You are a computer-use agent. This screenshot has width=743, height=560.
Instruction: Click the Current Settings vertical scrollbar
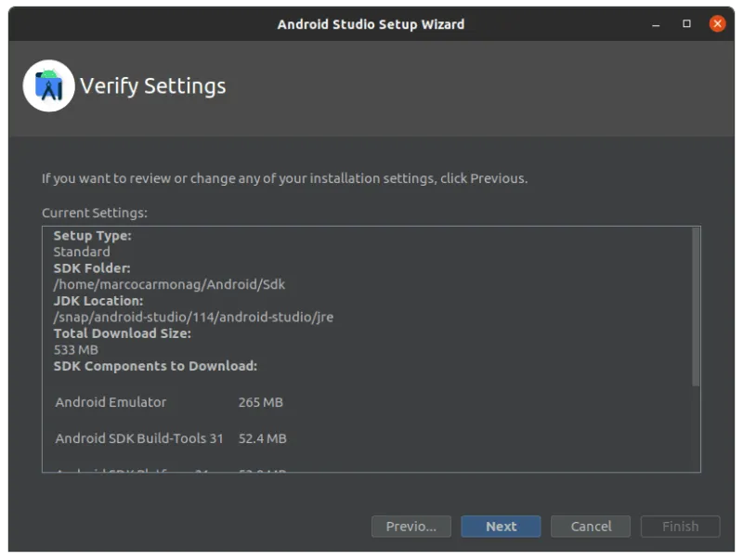click(696, 306)
